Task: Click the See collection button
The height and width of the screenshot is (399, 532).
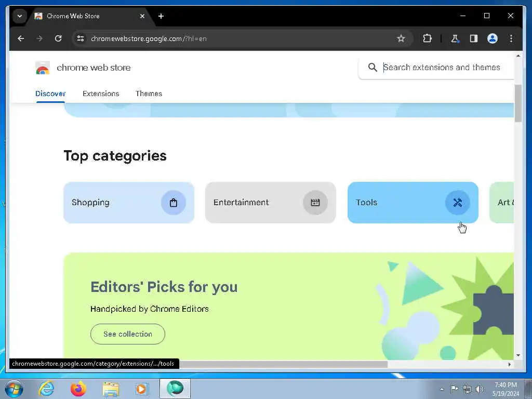Action: pyautogui.click(x=128, y=334)
